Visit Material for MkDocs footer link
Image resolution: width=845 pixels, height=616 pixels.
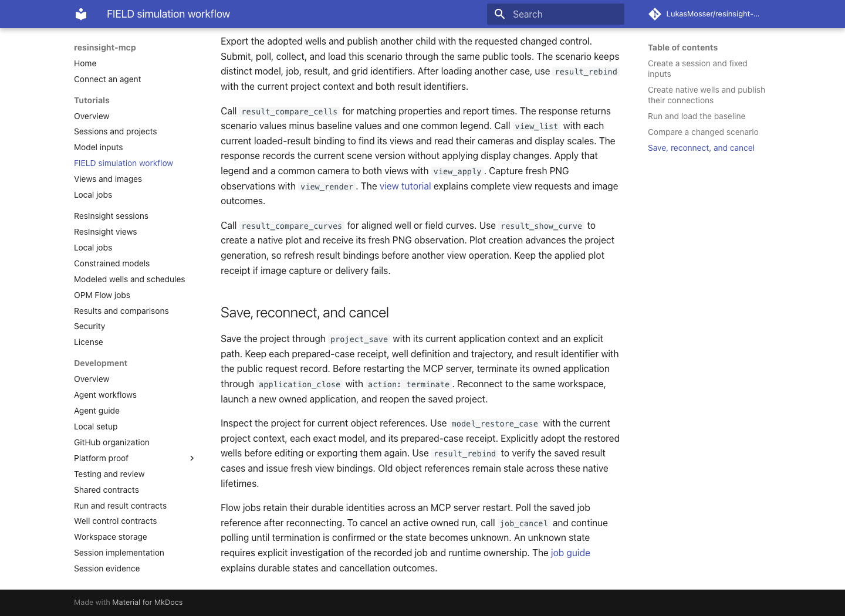tap(147, 602)
